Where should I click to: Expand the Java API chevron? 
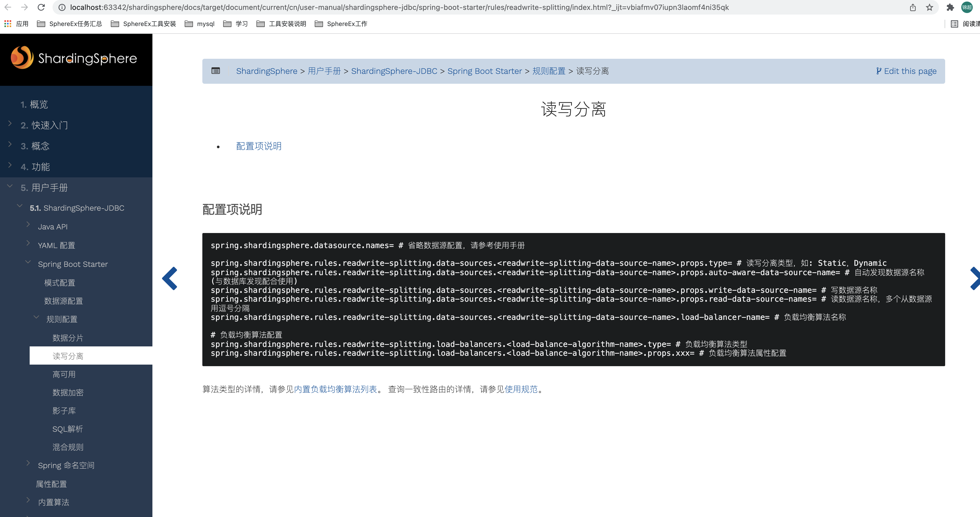point(28,224)
